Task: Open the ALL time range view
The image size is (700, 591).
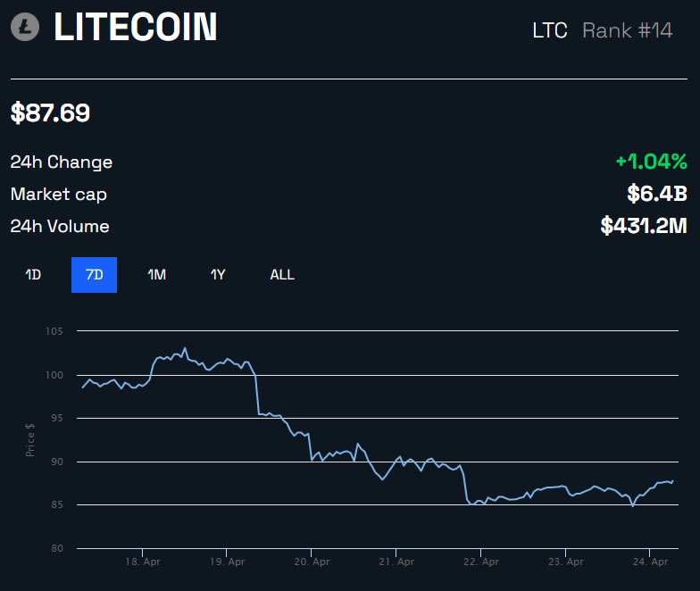Action: click(x=282, y=275)
